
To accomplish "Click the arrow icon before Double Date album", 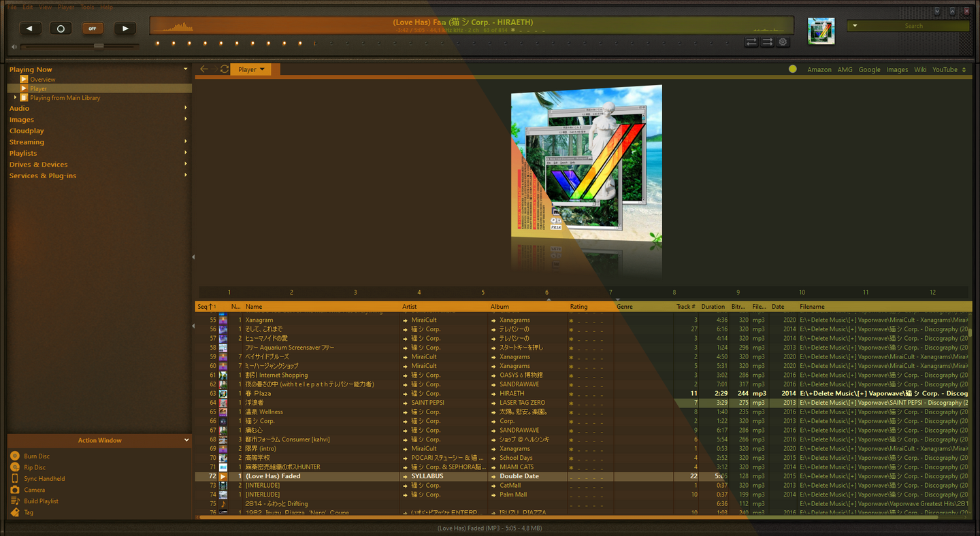I will (494, 476).
